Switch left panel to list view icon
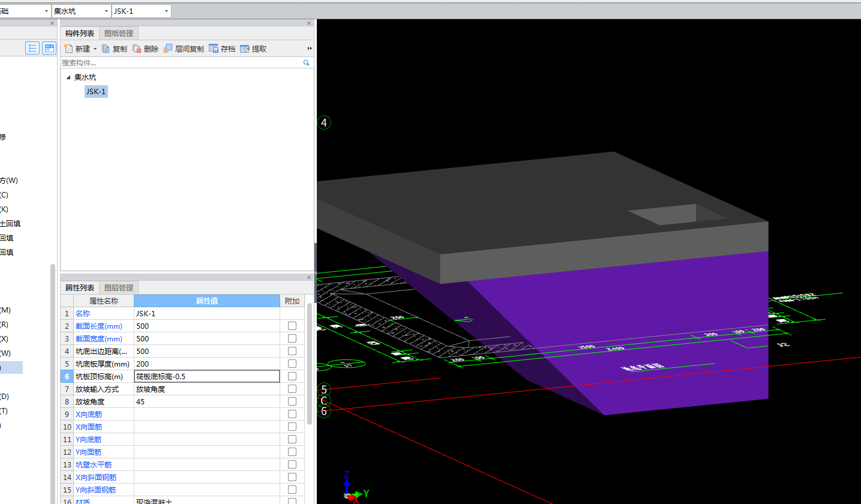This screenshot has width=861, height=504. (x=32, y=49)
